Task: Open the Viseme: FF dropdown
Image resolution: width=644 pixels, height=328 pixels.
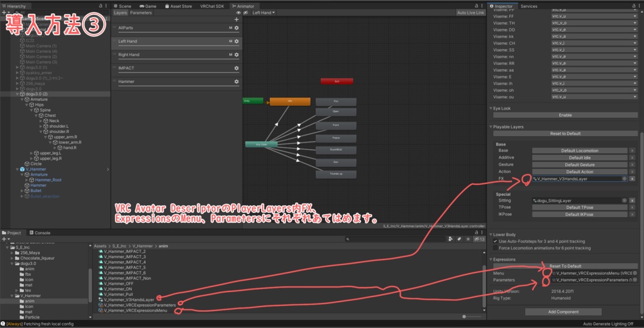Action: tap(594, 16)
